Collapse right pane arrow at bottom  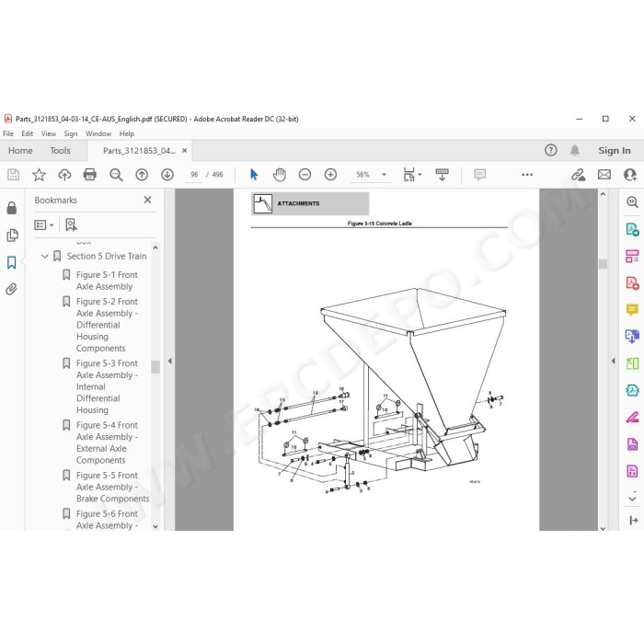point(633,520)
